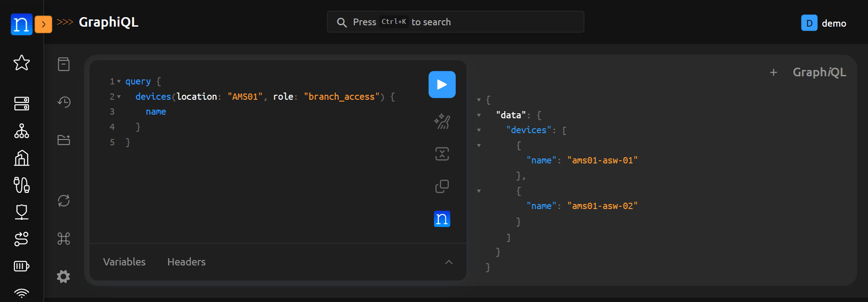Open the saved queries folder icon
The height and width of the screenshot is (302, 868).
click(64, 140)
